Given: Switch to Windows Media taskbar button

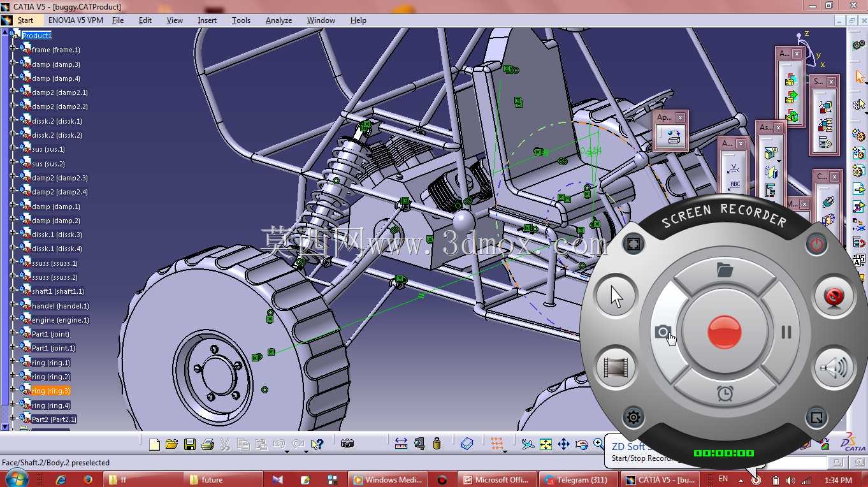Looking at the screenshot, I should (387, 479).
